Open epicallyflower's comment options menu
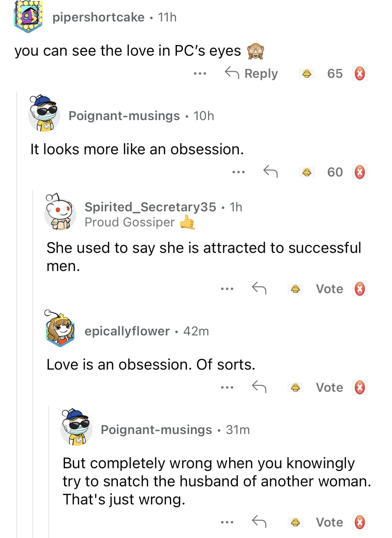The height and width of the screenshot is (538, 392). point(227,387)
